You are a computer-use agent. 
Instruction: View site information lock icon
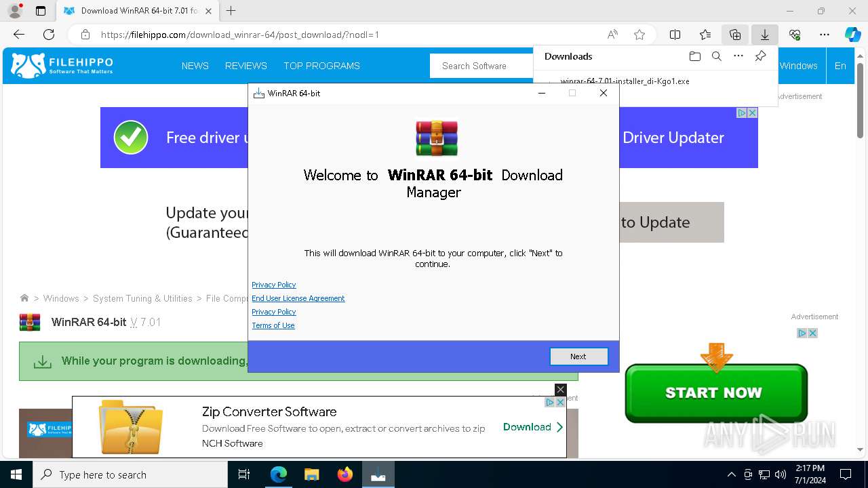(85, 35)
